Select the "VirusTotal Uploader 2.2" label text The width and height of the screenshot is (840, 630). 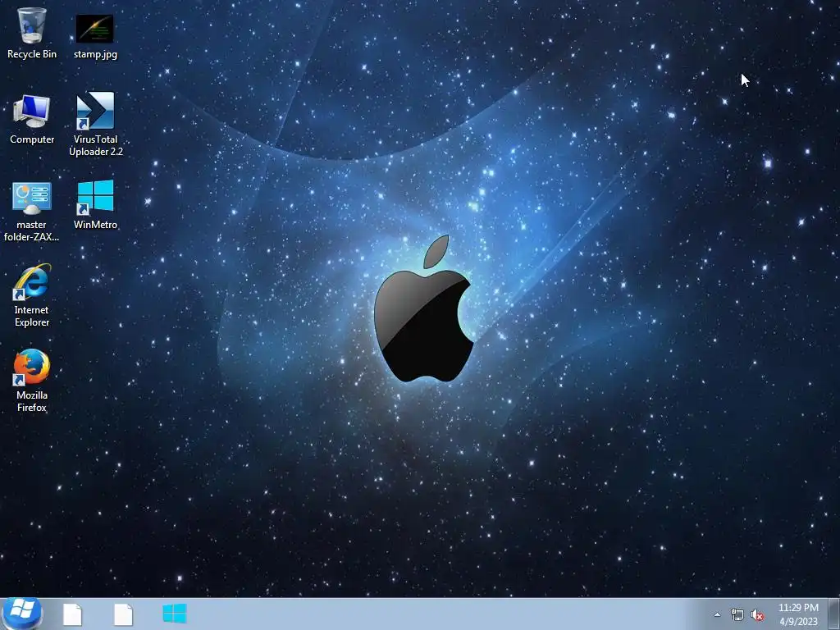pos(96,145)
